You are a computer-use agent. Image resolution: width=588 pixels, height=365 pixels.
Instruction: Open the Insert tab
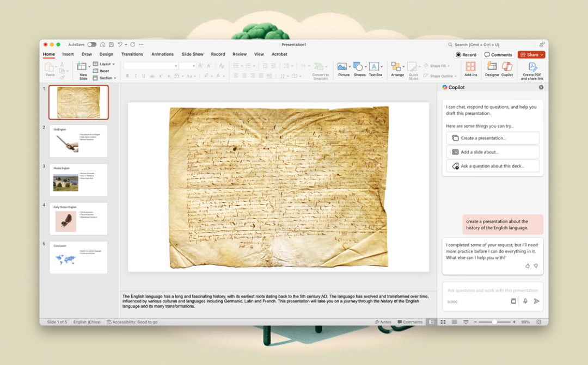[68, 54]
